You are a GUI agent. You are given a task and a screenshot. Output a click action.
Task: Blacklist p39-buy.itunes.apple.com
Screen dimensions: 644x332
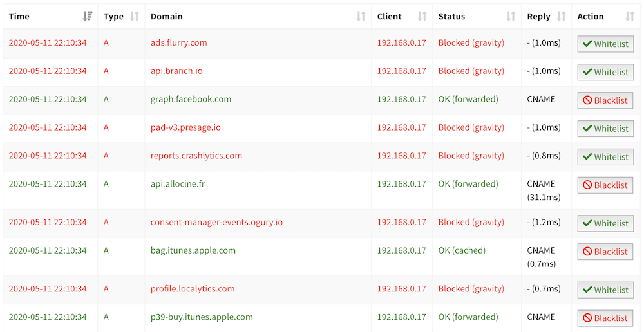[x=605, y=318]
